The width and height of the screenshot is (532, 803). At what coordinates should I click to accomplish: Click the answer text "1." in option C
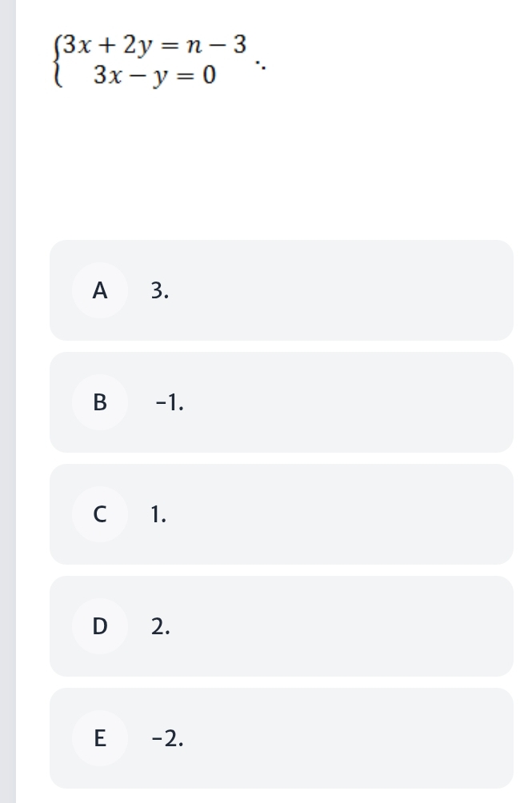tap(158, 514)
